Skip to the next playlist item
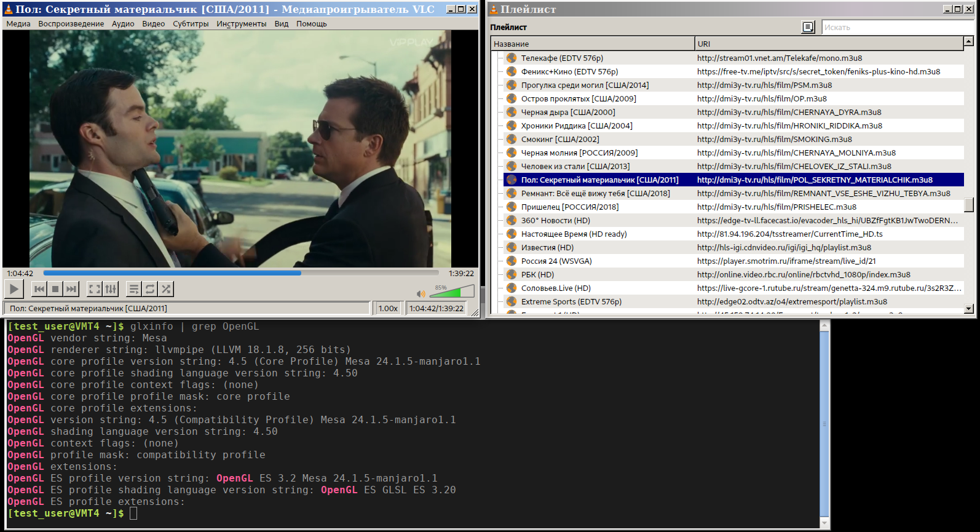980x532 pixels. coord(71,288)
